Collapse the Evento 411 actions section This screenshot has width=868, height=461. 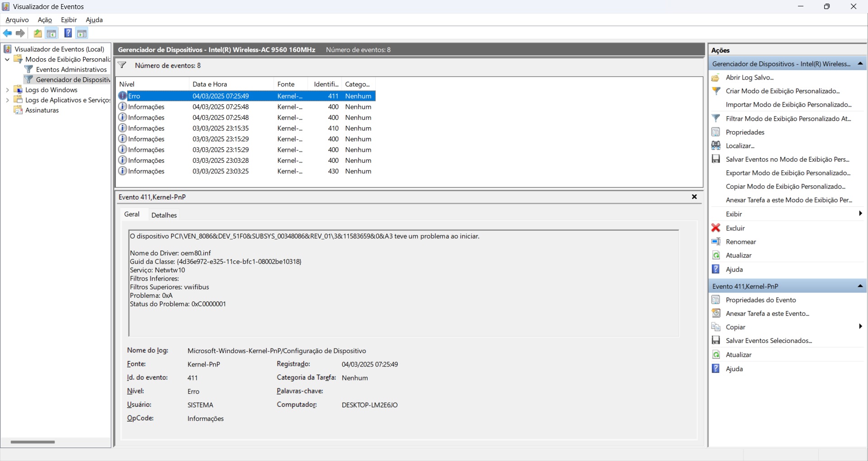(x=860, y=287)
